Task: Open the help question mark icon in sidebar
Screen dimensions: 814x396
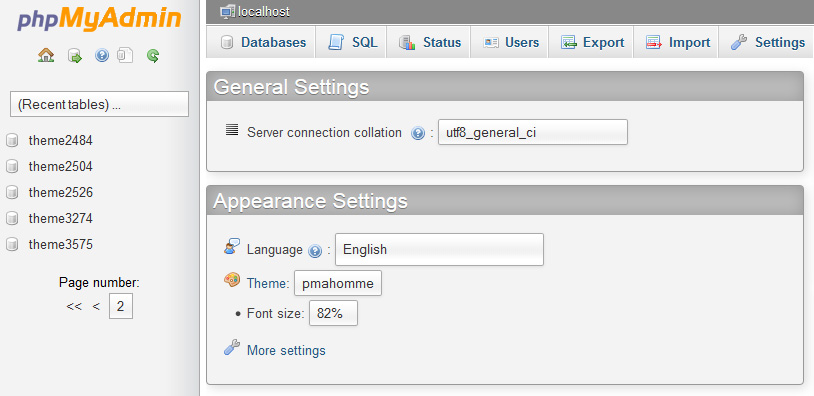Action: (102, 56)
